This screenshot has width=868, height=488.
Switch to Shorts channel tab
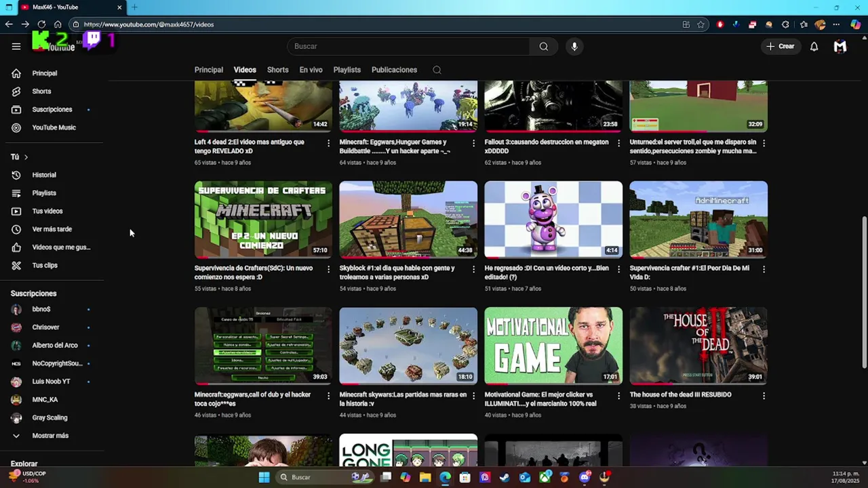(277, 70)
